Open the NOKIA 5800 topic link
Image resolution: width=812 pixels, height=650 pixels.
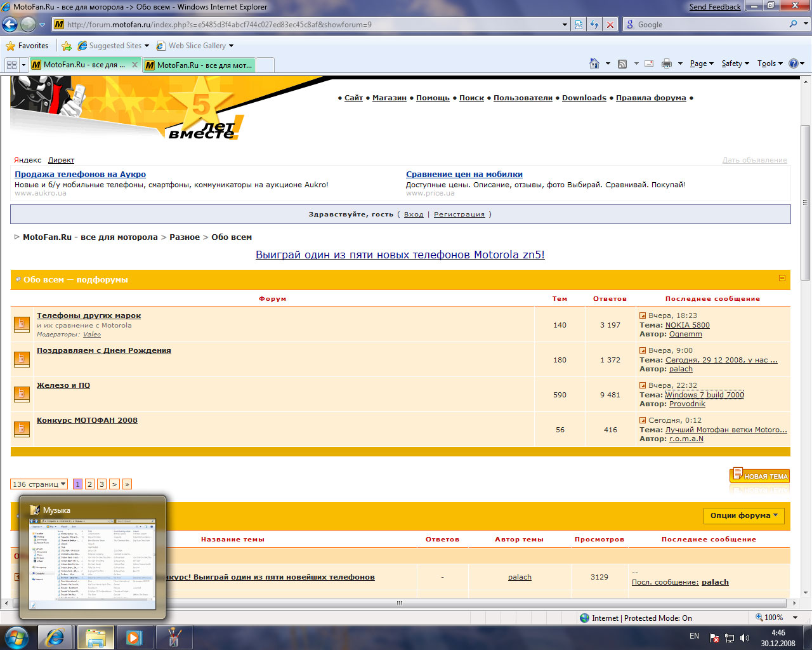(688, 325)
